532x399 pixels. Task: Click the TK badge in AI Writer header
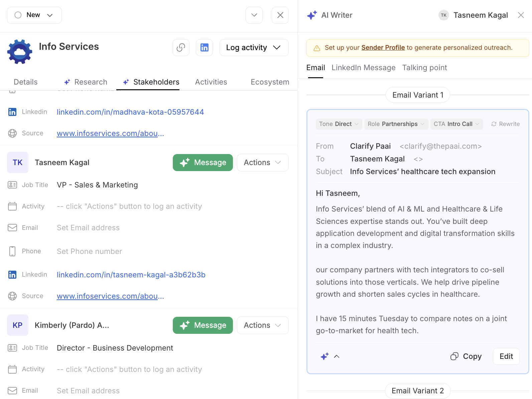click(x=444, y=15)
